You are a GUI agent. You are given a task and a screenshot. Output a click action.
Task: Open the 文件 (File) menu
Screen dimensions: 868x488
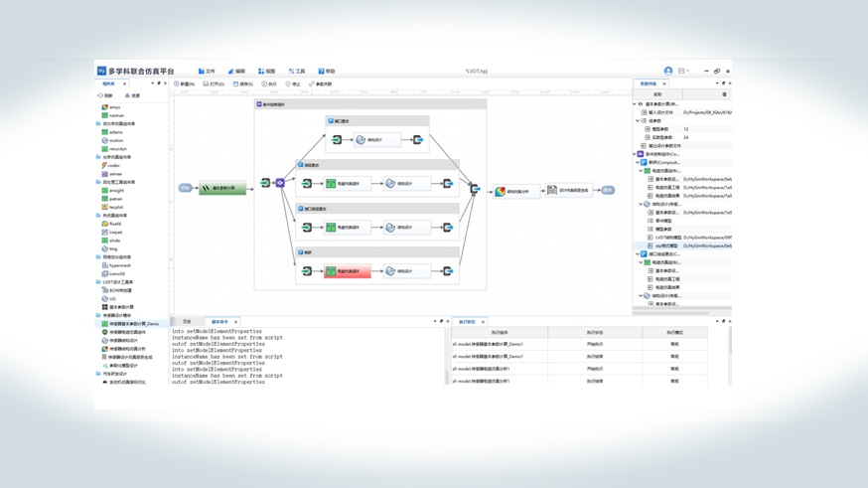pos(207,72)
